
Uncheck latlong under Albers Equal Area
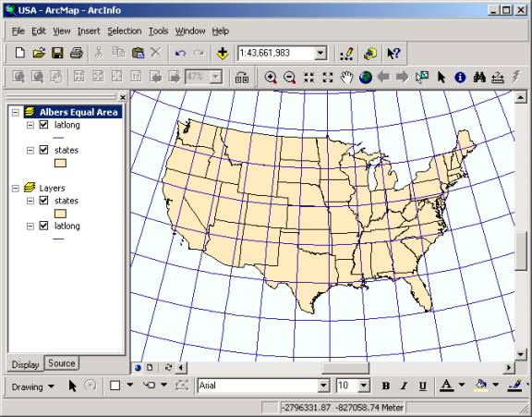click(x=43, y=125)
